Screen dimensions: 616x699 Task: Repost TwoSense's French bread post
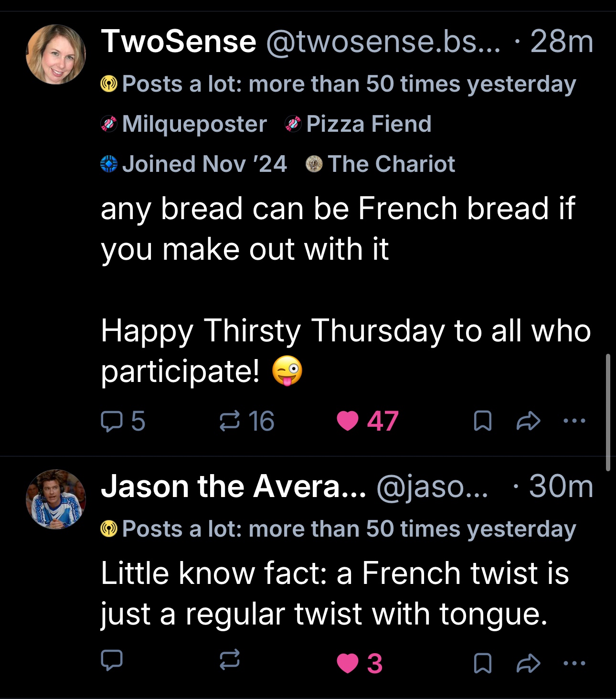tap(230, 421)
